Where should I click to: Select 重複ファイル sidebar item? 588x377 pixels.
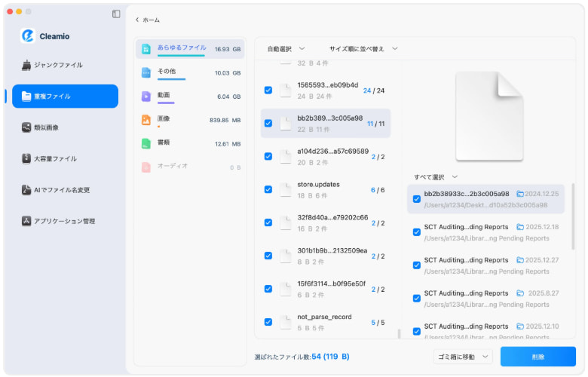(66, 97)
